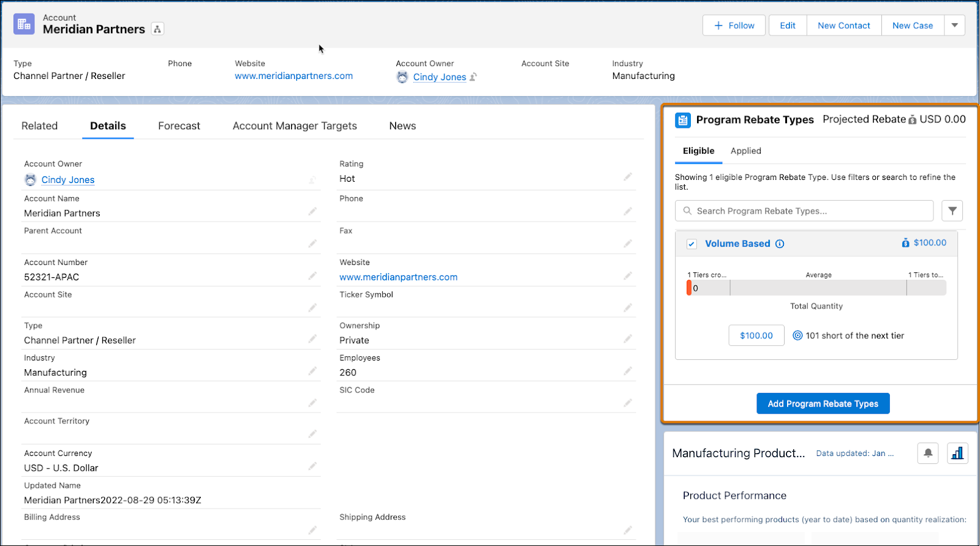
Task: Click the pencil edit icon for Rating field
Action: [627, 177]
